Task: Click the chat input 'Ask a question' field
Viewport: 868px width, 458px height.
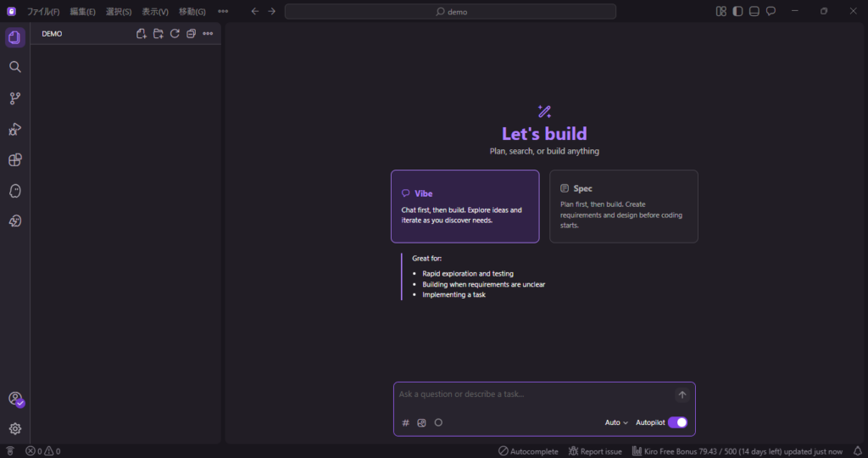Action: click(534, 394)
